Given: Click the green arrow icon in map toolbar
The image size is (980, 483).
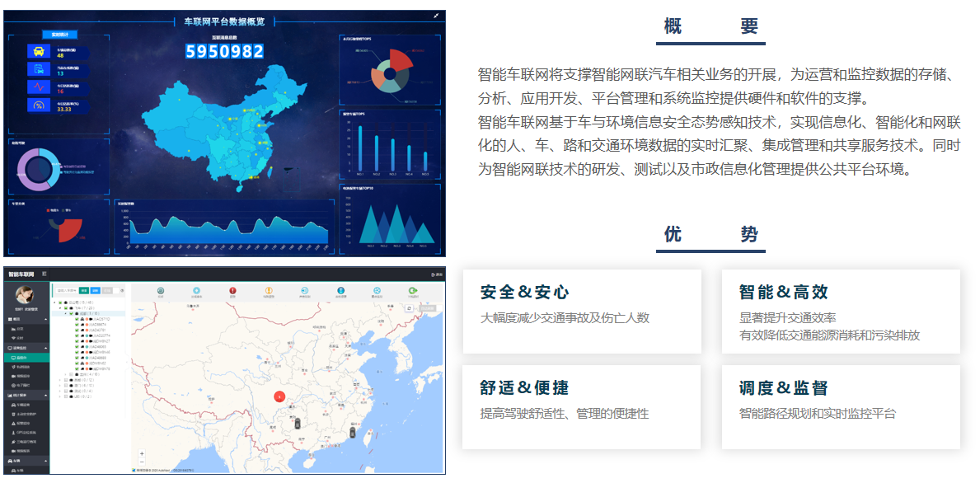Looking at the screenshot, I should (413, 291).
